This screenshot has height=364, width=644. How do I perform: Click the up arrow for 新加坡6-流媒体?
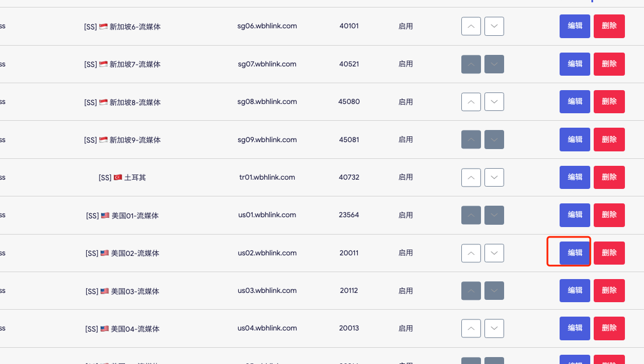click(471, 26)
